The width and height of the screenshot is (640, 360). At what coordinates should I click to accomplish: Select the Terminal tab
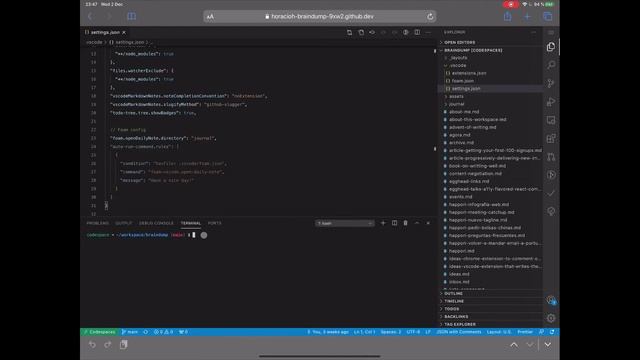pyautogui.click(x=191, y=223)
